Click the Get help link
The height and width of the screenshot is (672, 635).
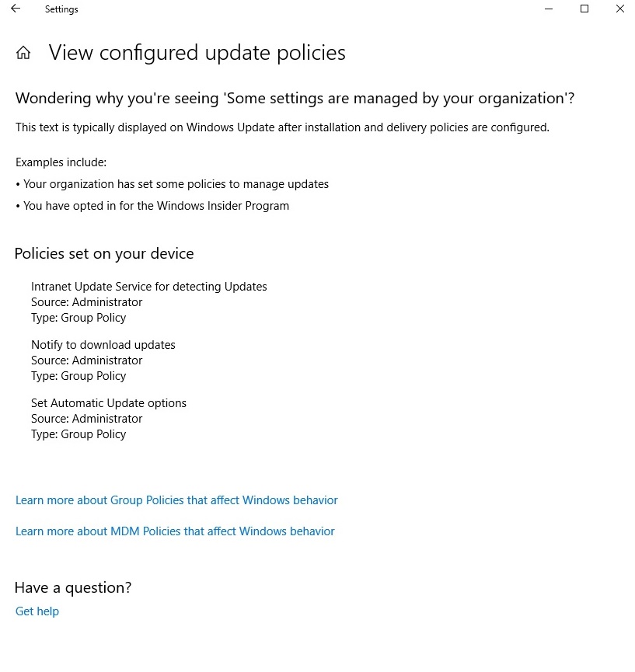point(37,611)
